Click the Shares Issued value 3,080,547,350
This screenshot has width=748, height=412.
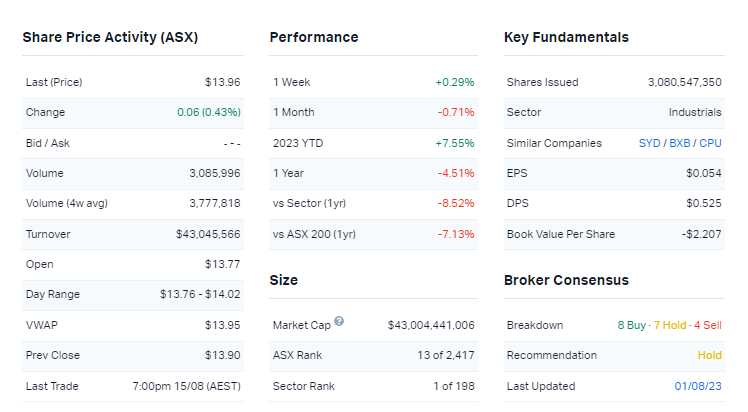(x=670, y=82)
